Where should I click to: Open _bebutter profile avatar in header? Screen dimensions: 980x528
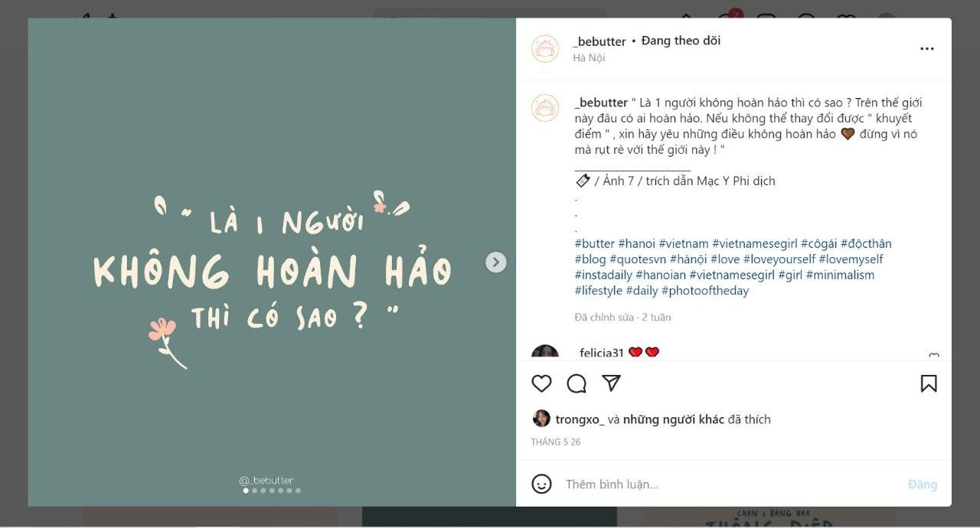tap(545, 49)
